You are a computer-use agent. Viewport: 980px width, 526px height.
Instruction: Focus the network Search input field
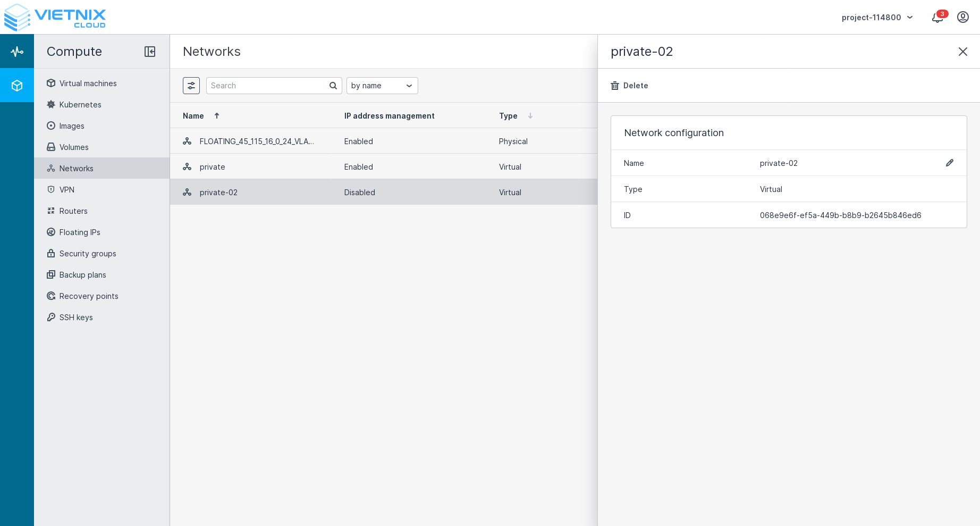point(267,86)
